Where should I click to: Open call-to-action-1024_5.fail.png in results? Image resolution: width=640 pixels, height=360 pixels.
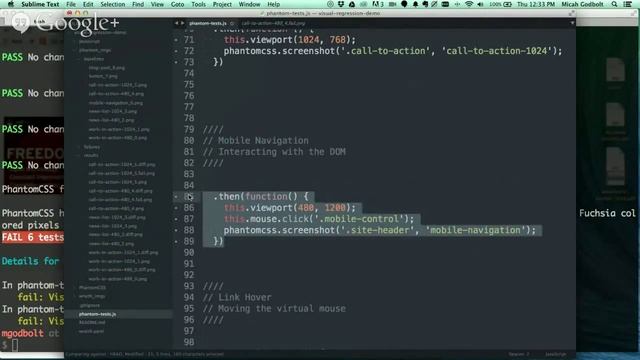(x=122, y=173)
